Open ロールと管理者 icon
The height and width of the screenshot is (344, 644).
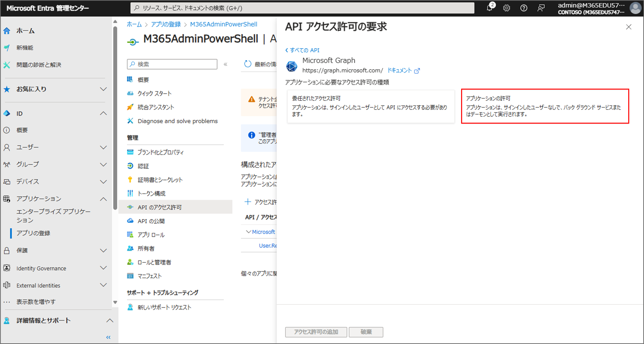130,262
